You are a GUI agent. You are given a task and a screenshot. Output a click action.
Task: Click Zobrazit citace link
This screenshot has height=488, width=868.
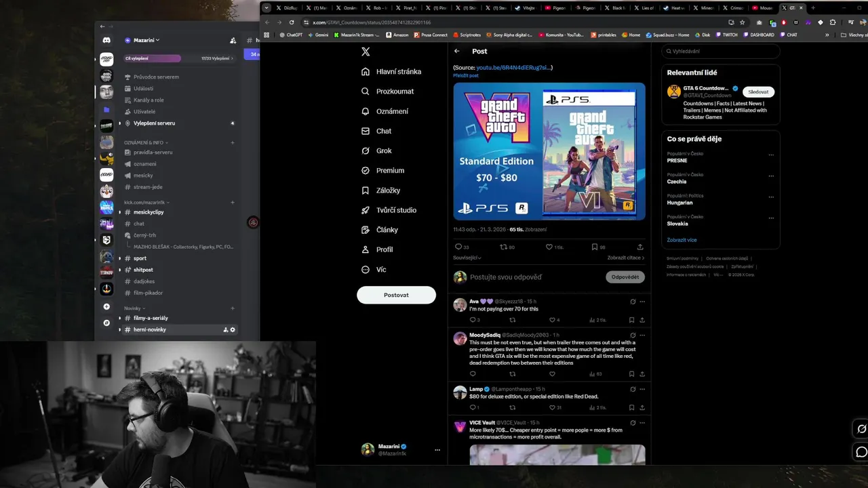(626, 258)
